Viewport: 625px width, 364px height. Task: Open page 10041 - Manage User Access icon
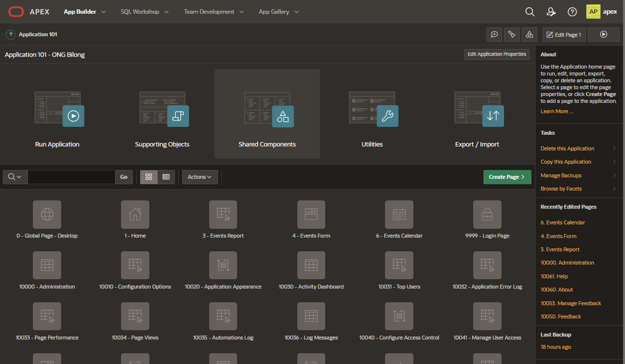point(487,316)
